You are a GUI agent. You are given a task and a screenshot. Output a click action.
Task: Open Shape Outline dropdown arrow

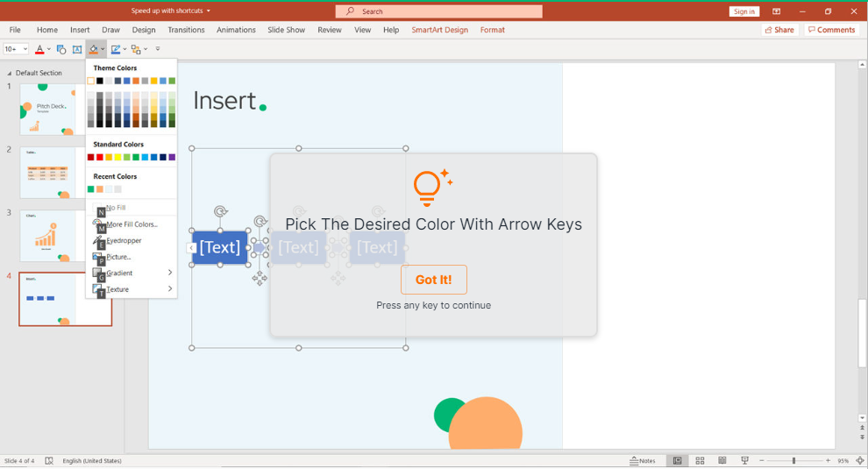[125, 49]
